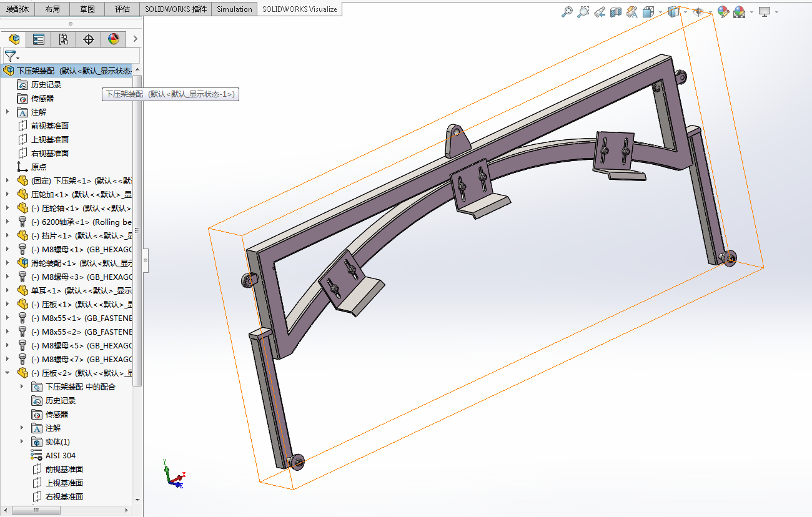Select M8螺母<3> fastener item
Screen dimensions: 812x517
coord(81,277)
